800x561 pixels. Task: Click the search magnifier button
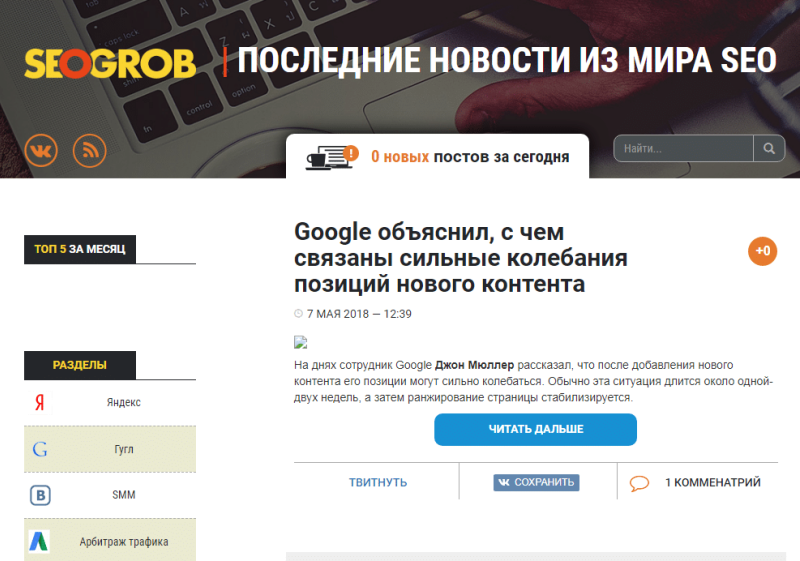click(x=769, y=148)
